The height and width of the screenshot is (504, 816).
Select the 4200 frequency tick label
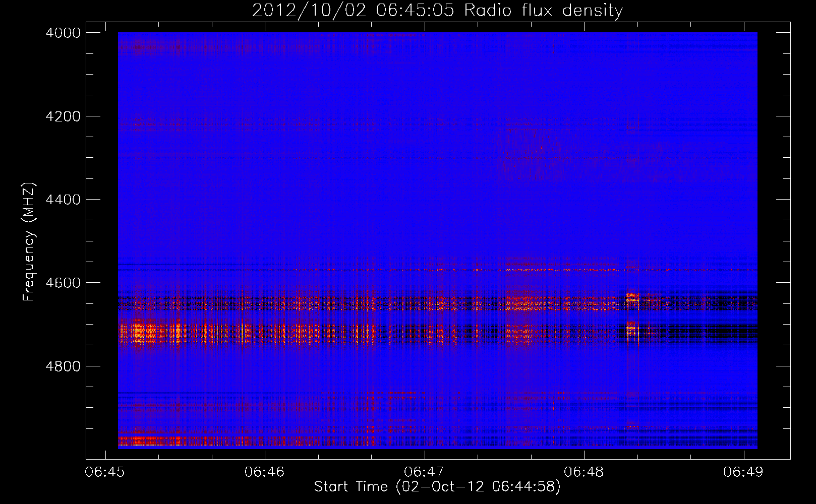pyautogui.click(x=63, y=116)
